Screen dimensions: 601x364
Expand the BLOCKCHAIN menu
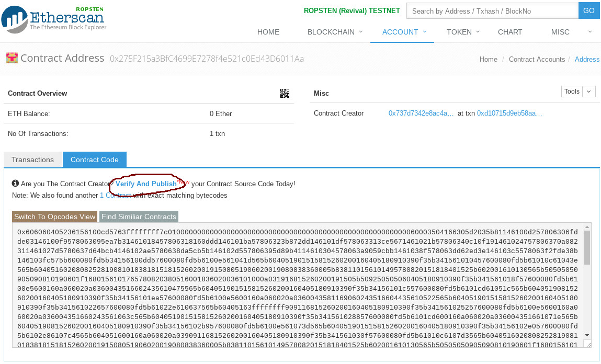point(335,32)
